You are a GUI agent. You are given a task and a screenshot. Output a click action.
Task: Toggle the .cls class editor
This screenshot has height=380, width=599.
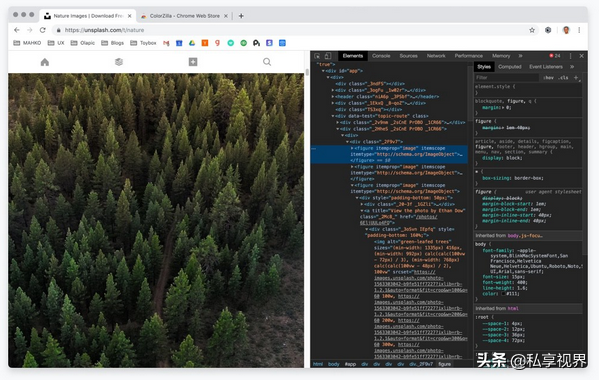[x=563, y=78]
